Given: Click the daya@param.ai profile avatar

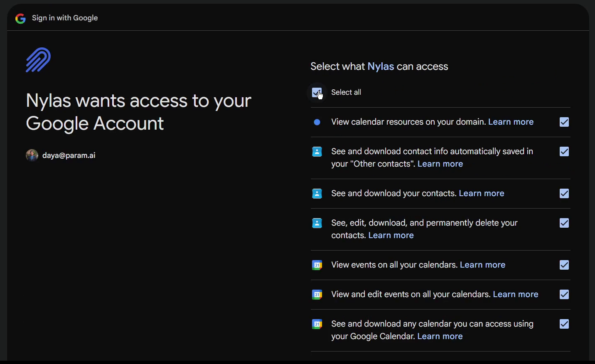Looking at the screenshot, I should (32, 155).
